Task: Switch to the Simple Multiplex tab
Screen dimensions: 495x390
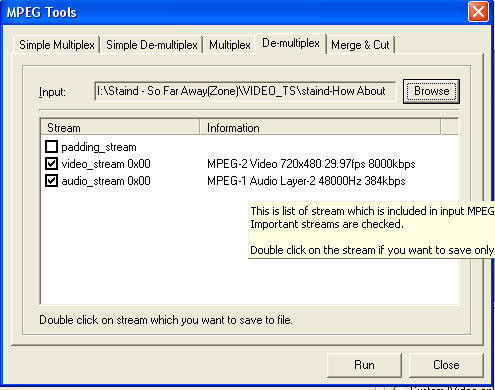Action: pos(56,45)
